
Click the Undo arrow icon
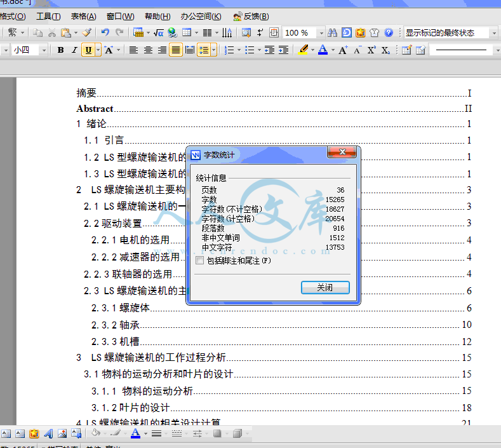(105, 32)
